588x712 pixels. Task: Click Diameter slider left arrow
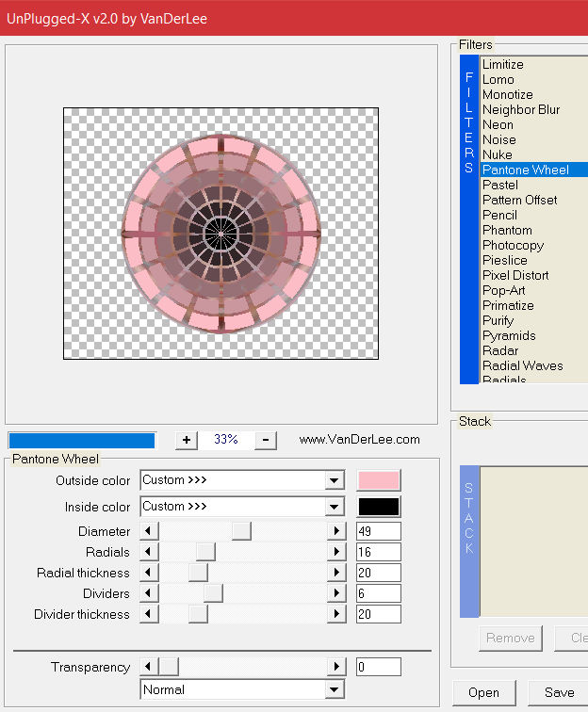click(x=148, y=531)
